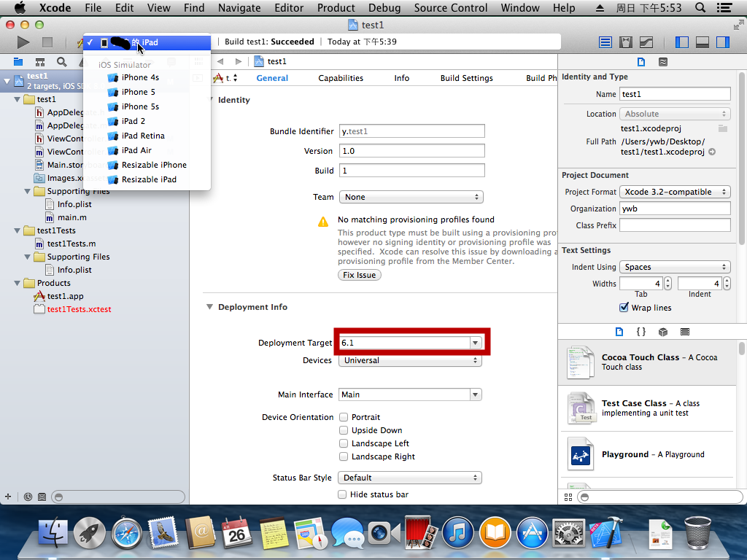This screenshot has height=560, width=747.
Task: Show only recent files filter
Action: [28, 497]
